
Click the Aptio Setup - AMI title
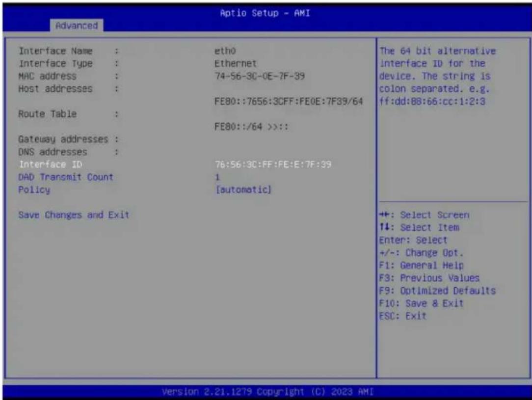[x=265, y=13]
